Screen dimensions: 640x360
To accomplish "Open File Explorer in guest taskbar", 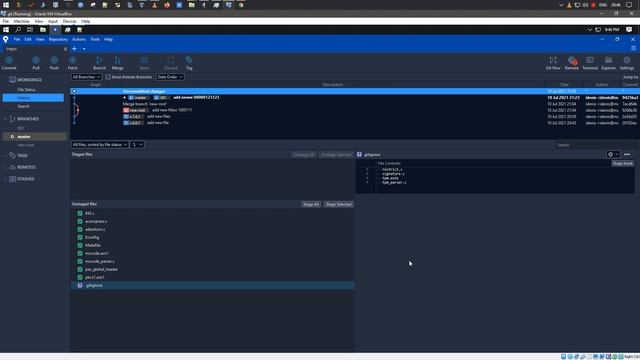I will click(43, 29).
